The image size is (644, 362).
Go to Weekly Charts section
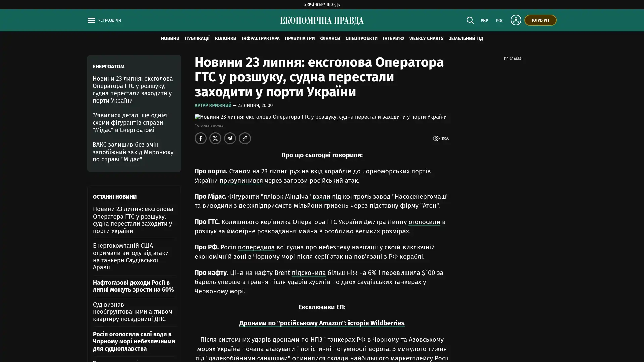426,39
